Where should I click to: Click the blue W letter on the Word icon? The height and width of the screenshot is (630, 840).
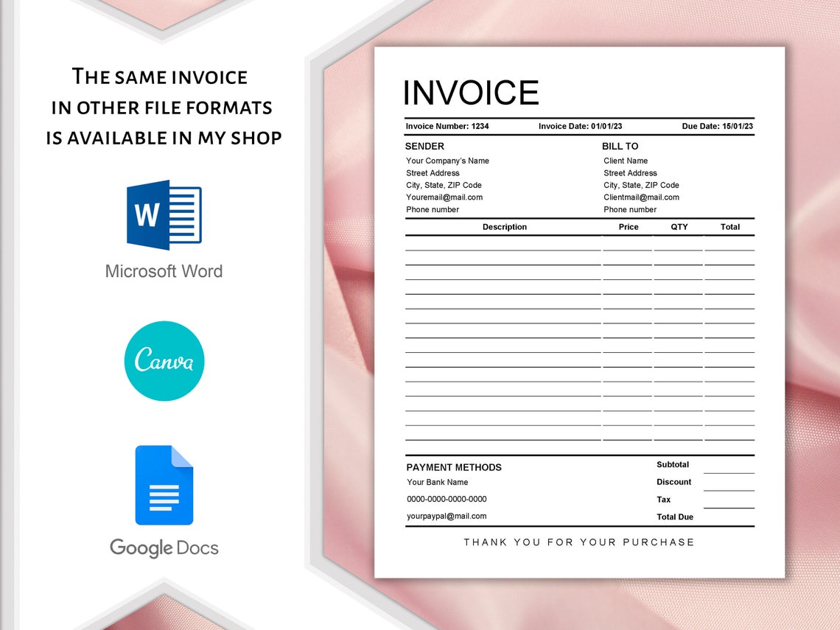tap(147, 215)
